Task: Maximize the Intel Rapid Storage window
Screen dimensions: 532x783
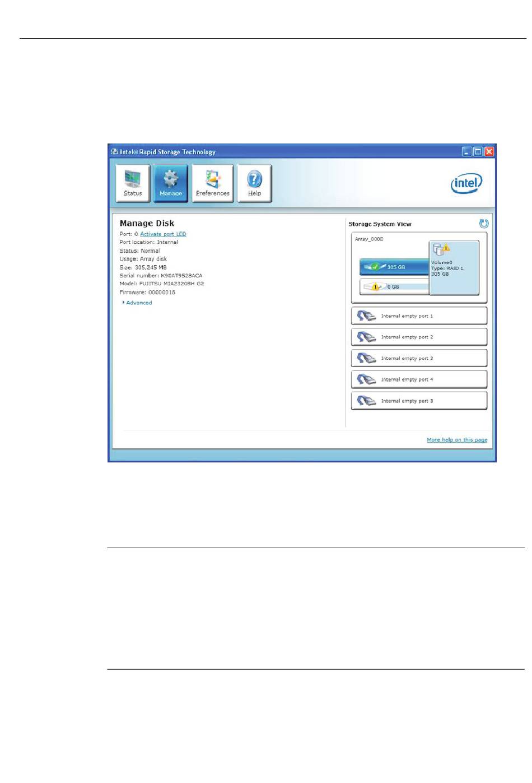Action: (x=478, y=152)
